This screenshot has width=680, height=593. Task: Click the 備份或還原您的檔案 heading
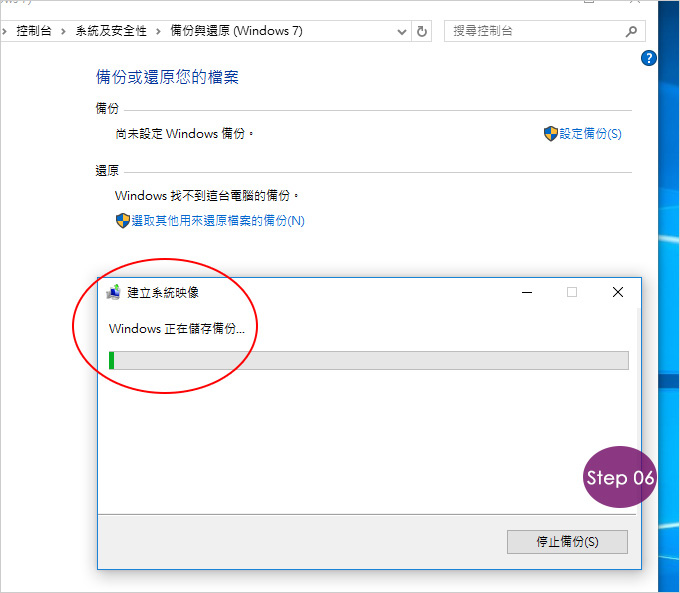coord(167,77)
